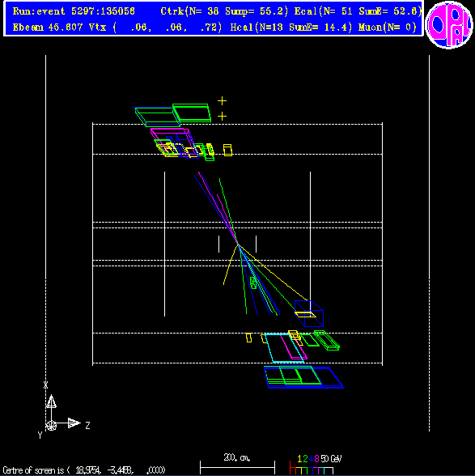Click the Z axis arrow indicator
This screenshot has width=475, height=476.
pos(74,423)
